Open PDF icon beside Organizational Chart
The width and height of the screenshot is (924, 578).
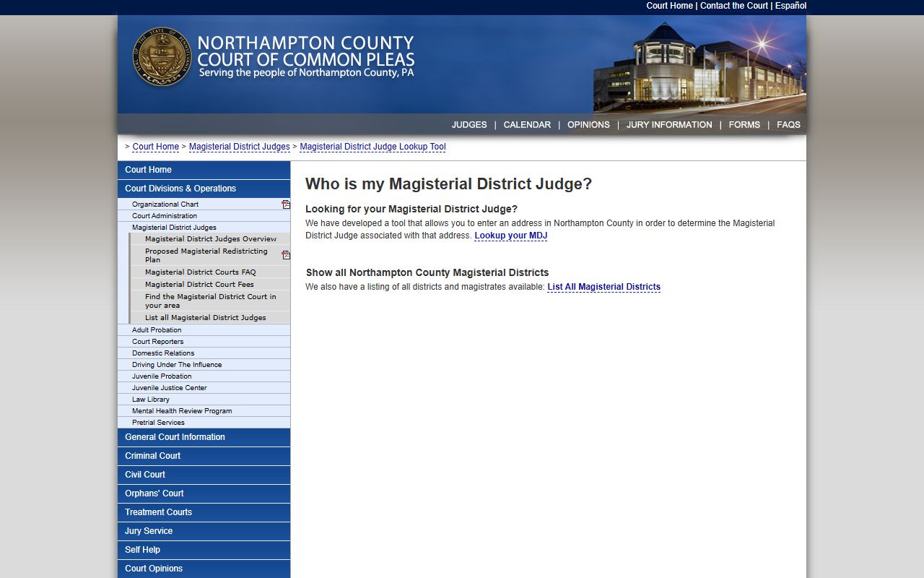coord(286,204)
